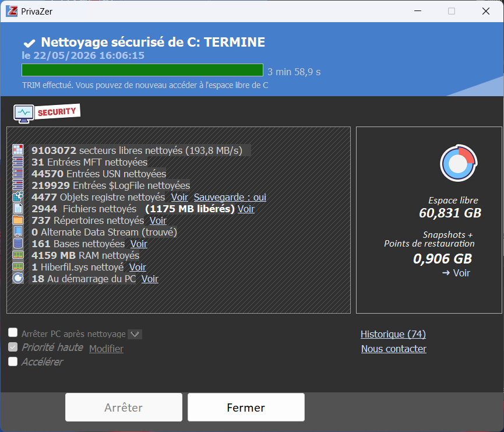504x432 pixels.
Task: Open Voir link for Hiberfil.sys
Action: (x=138, y=267)
